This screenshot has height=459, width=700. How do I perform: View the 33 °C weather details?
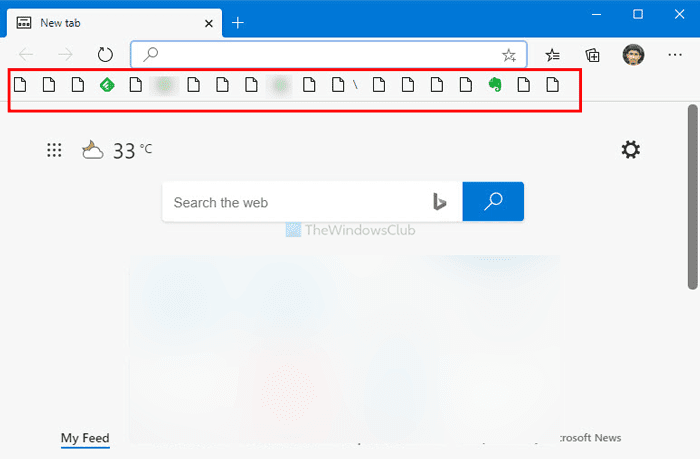117,150
